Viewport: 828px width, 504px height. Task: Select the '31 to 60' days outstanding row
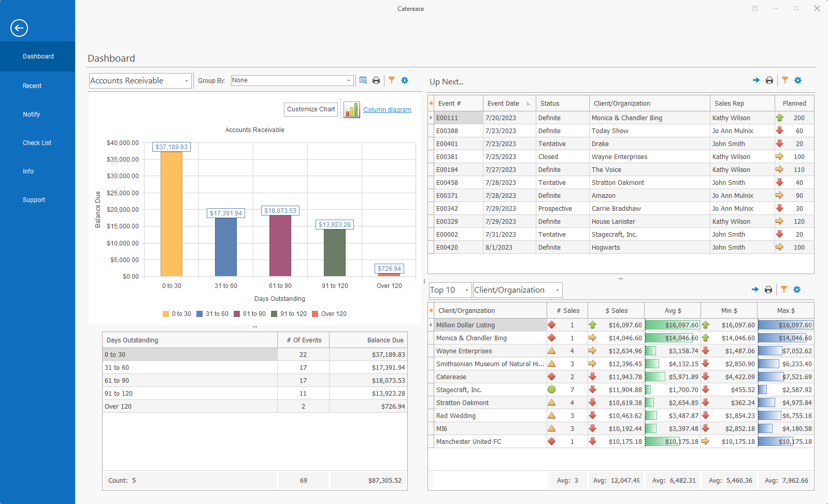[255, 367]
